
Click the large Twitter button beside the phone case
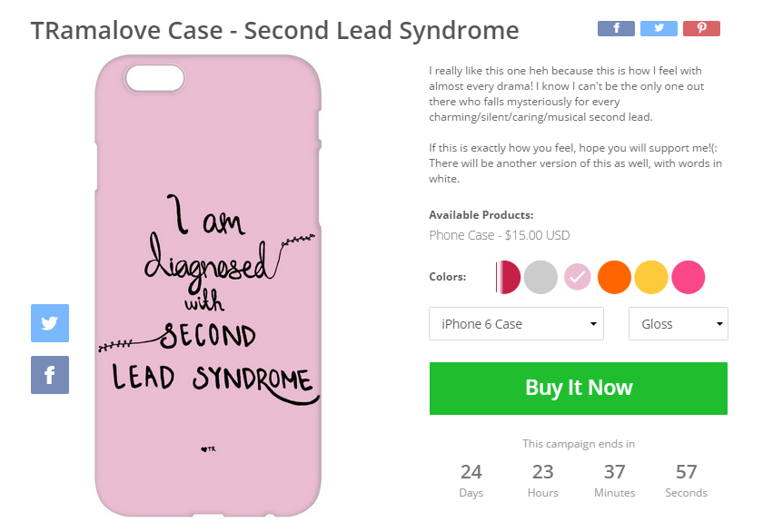click(x=50, y=323)
